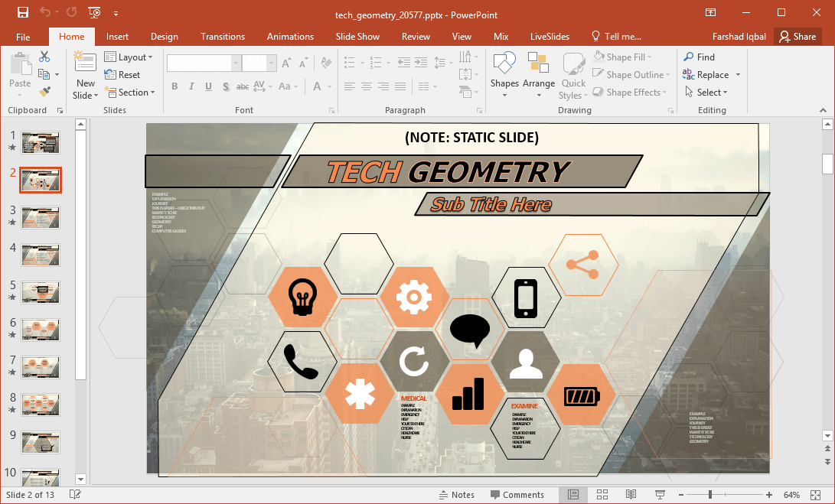Toggle the Notes pane in status bar
This screenshot has width=835, height=504.
[x=456, y=495]
